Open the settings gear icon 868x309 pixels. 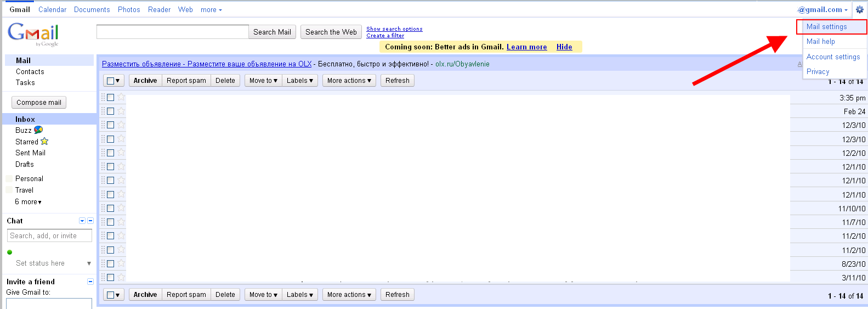tap(859, 9)
